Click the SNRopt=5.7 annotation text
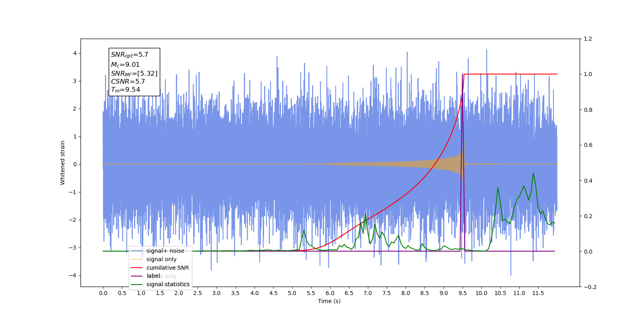Screen dimensions: 644x322 130,55
